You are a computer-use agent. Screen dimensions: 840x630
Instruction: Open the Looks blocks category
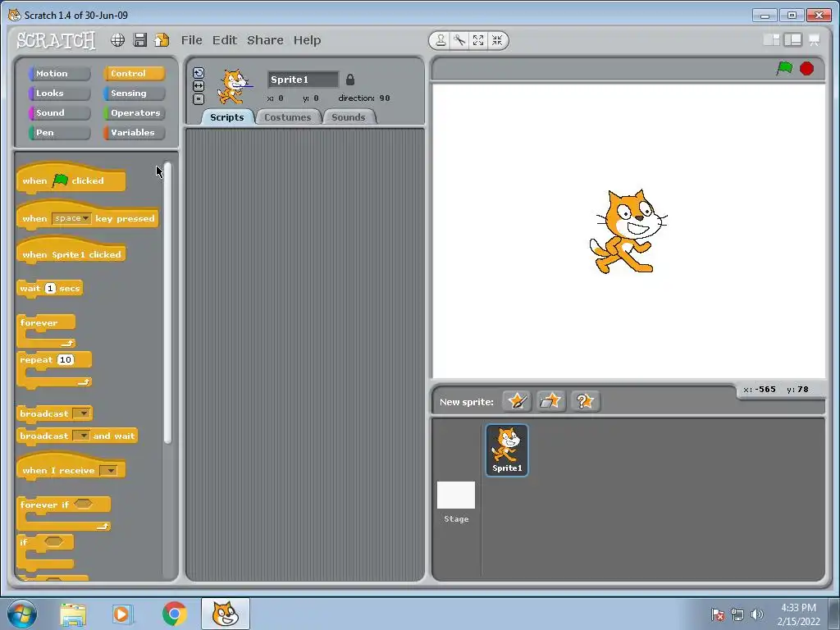pyautogui.click(x=59, y=94)
